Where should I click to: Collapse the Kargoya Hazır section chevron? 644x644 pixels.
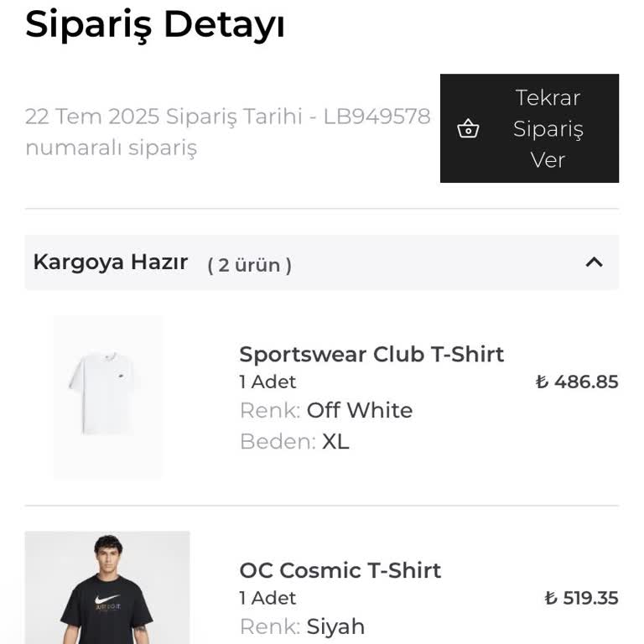click(x=594, y=262)
